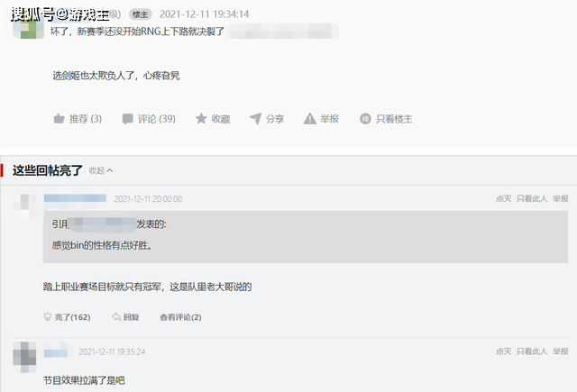
Task: Click the 只看楼主 round icon
Action: (365, 118)
